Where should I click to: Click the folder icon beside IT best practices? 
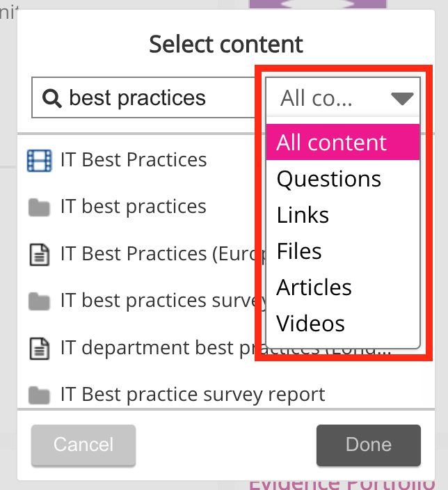point(40,207)
